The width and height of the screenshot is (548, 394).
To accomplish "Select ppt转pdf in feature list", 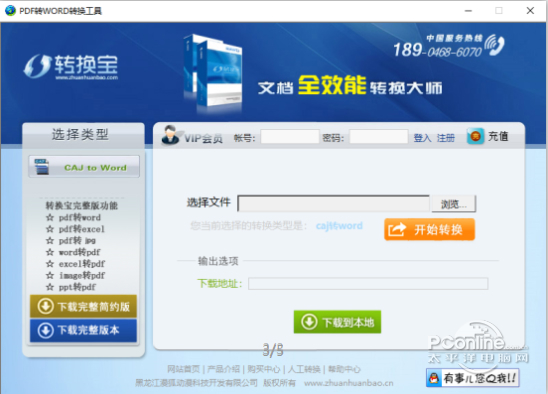I will pyautogui.click(x=77, y=287).
